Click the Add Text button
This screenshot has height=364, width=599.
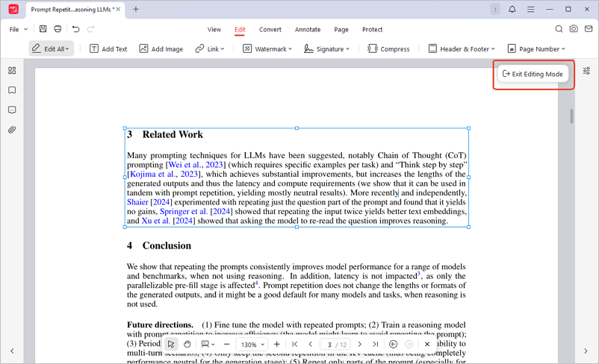[x=108, y=48]
